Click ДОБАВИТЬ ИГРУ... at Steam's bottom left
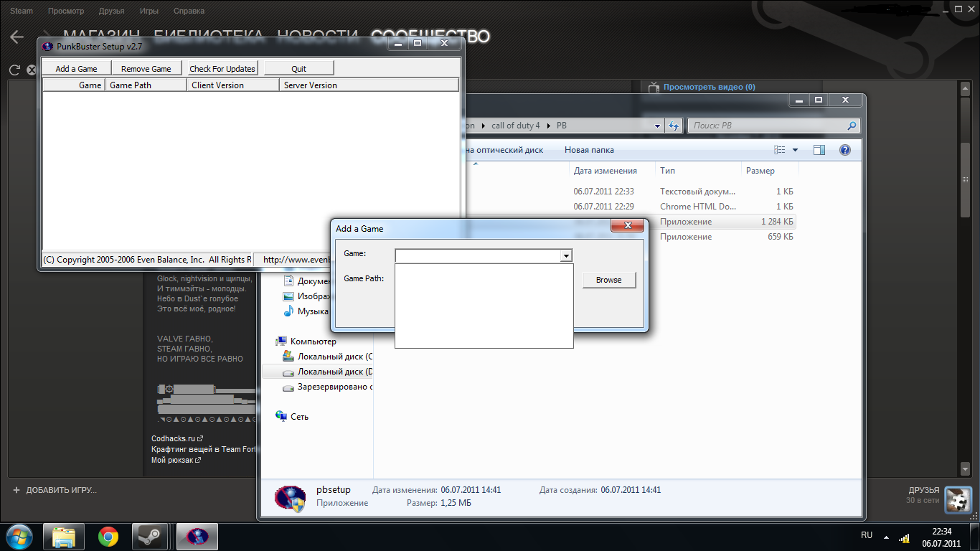Viewport: 980px width, 551px height. [55, 490]
